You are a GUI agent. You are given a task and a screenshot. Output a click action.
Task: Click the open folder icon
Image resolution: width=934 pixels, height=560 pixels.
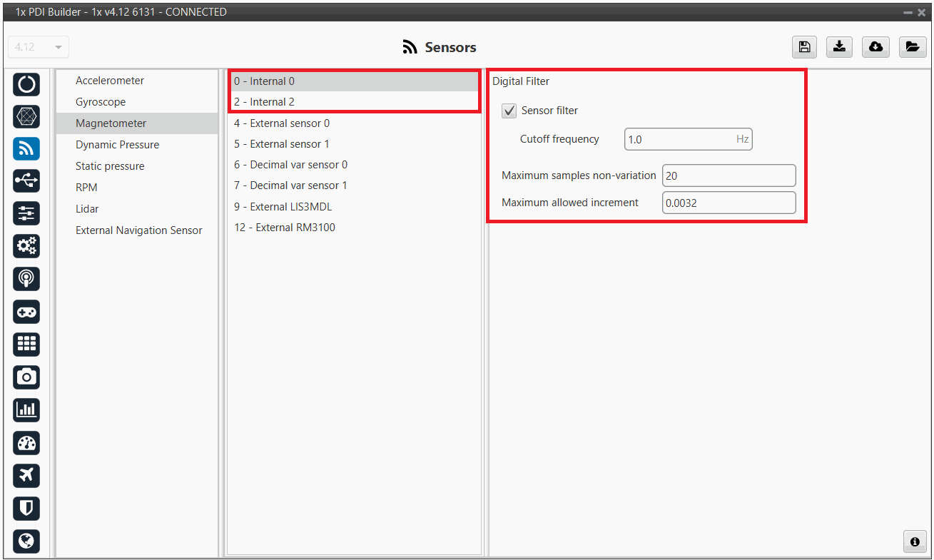[x=912, y=47]
